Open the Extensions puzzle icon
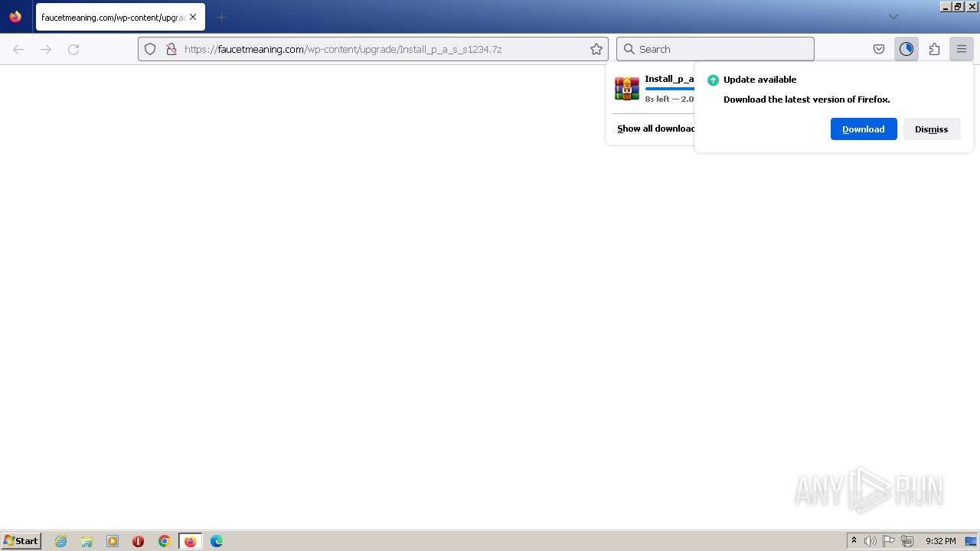Screen dimensions: 980x551 click(934, 49)
